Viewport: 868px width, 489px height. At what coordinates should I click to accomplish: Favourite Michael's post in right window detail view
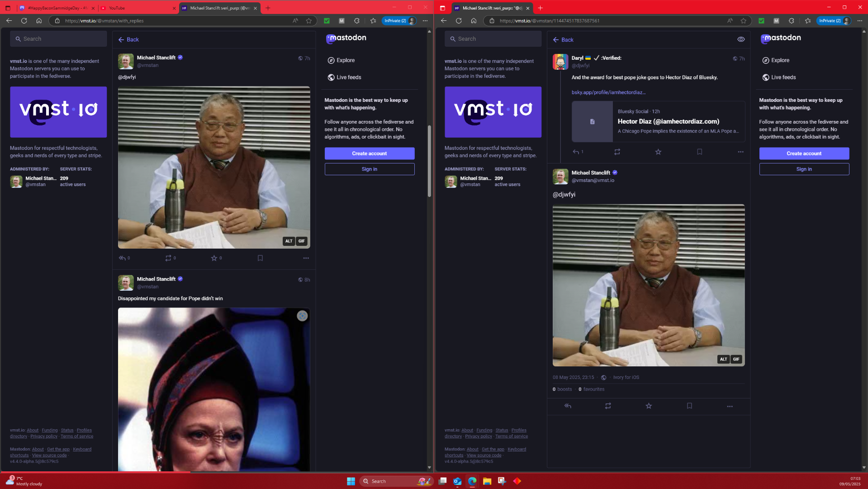[x=649, y=406]
